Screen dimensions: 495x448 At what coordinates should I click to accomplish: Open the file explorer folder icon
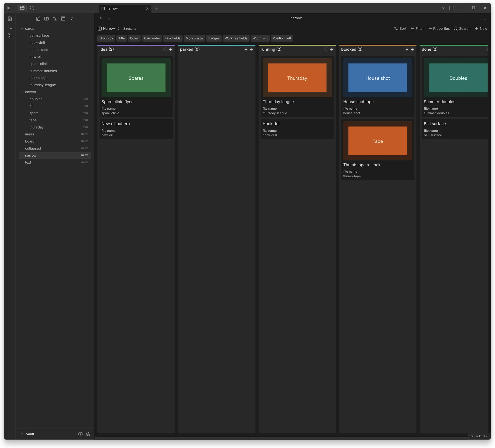point(22,8)
